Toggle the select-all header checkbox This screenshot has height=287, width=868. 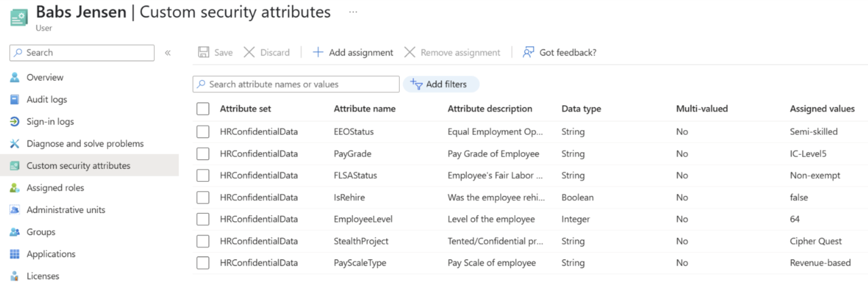203,109
